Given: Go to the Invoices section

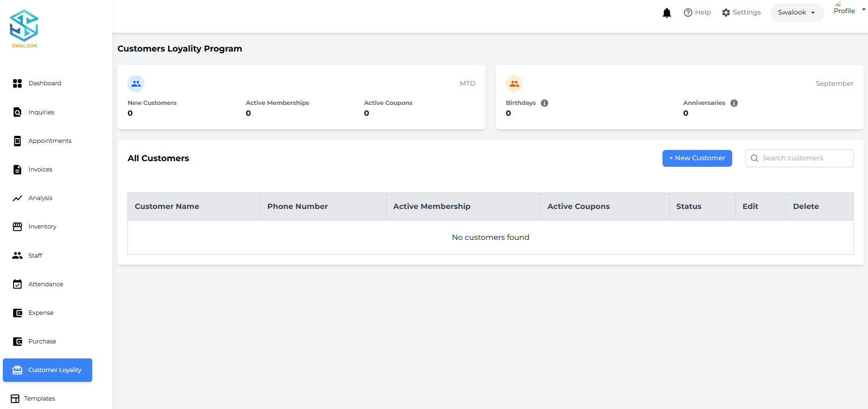Looking at the screenshot, I should (x=40, y=170).
